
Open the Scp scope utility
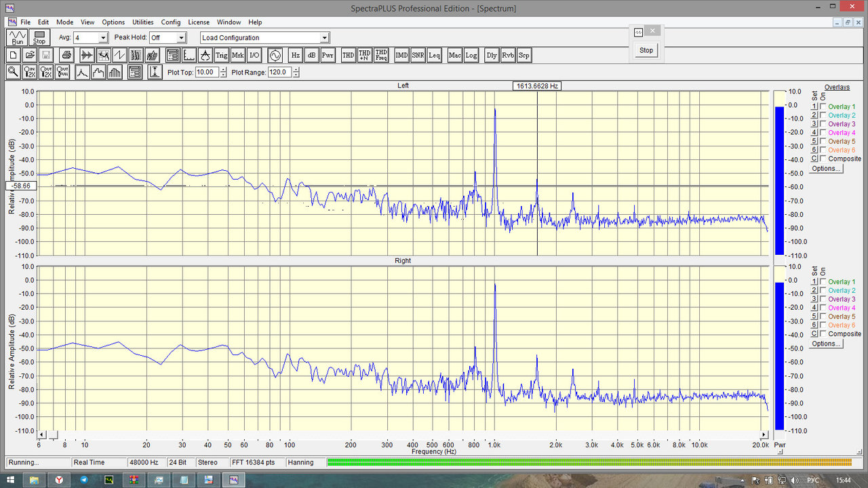click(x=524, y=55)
